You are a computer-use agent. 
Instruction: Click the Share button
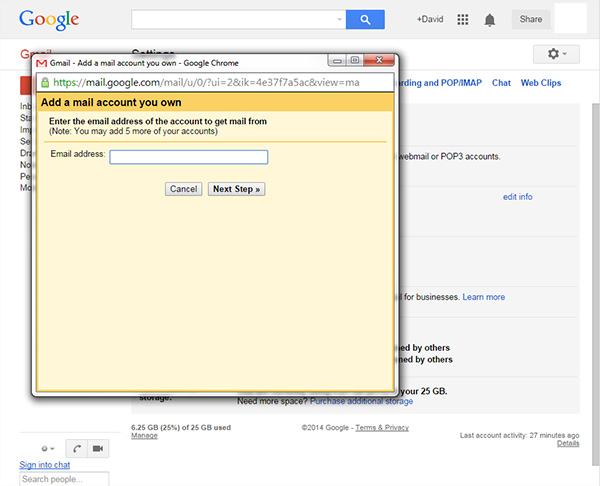[x=531, y=19]
